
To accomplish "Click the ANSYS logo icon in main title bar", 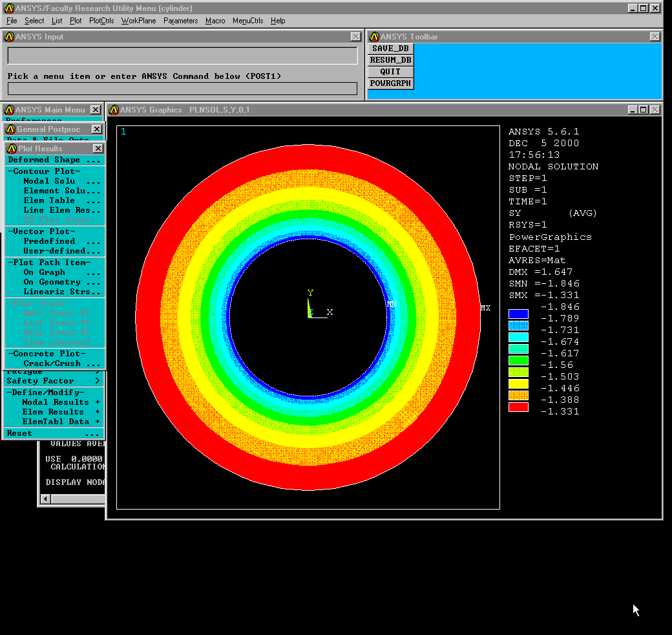I will point(9,8).
